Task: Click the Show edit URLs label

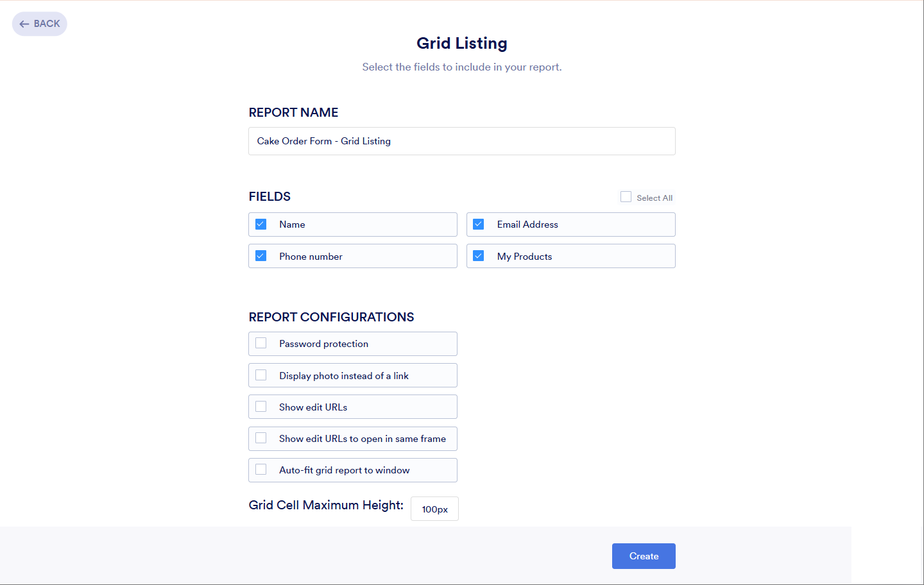Action: click(314, 406)
